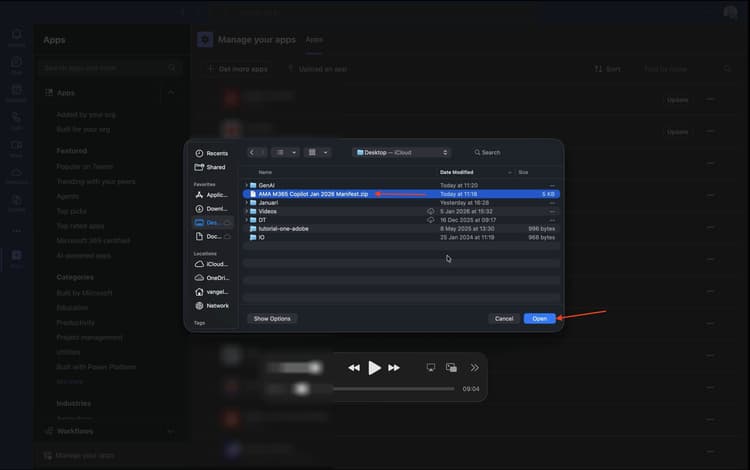The height and width of the screenshot is (470, 750).
Task: Select the IO item in the file list
Action: click(401, 237)
